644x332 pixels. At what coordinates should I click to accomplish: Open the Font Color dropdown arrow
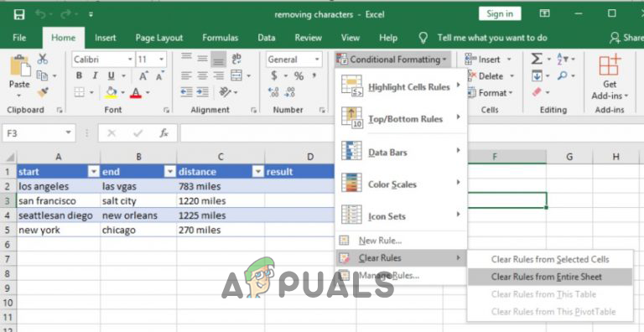[147, 93]
